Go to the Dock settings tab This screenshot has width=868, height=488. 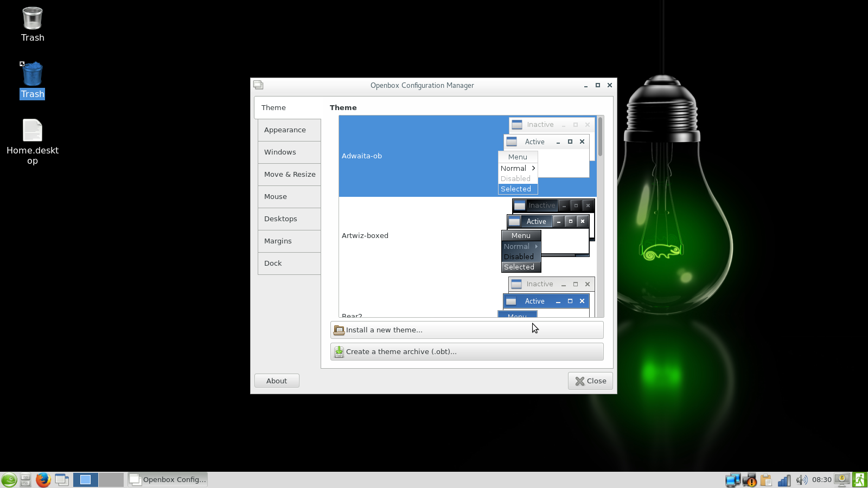pos(289,264)
